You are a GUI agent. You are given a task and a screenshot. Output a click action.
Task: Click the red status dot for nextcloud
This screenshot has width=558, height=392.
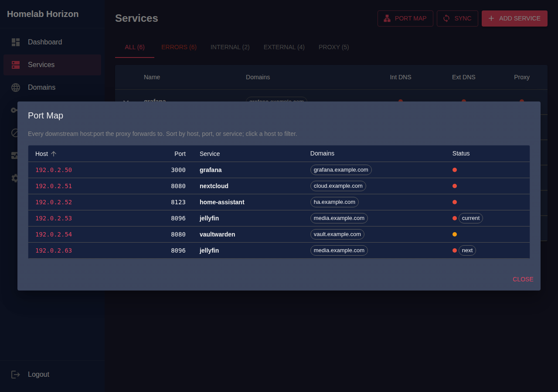pos(455,186)
